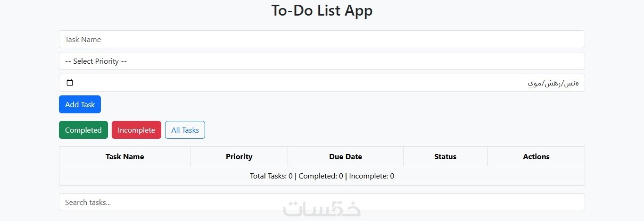Filter by the green Completed button

(83, 130)
